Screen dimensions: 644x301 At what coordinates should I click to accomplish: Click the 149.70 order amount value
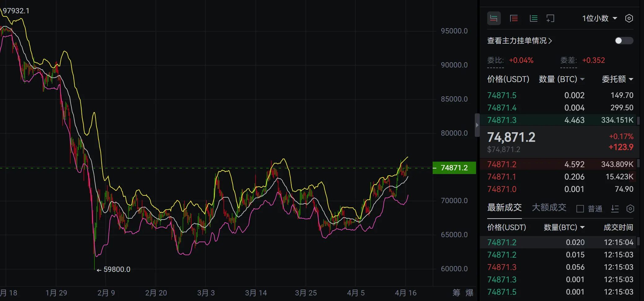click(x=622, y=95)
